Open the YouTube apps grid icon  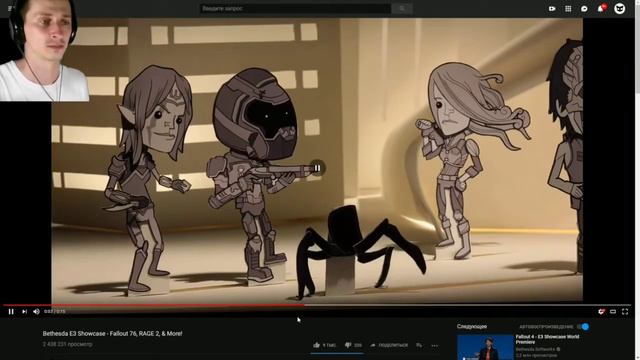[568, 8]
